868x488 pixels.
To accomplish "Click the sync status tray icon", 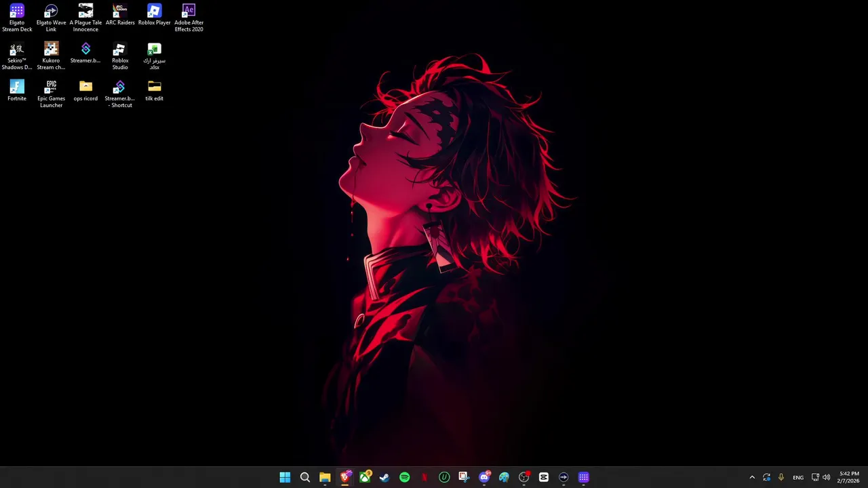I will (x=767, y=477).
